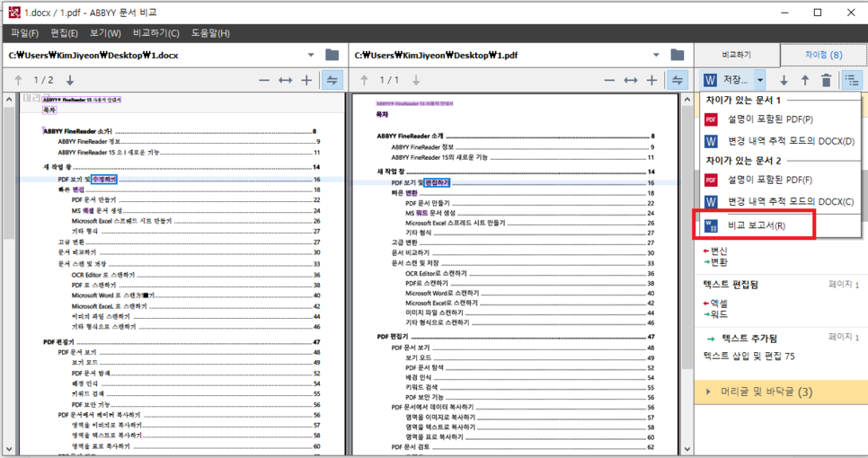Go to previous page in right document

coord(364,80)
